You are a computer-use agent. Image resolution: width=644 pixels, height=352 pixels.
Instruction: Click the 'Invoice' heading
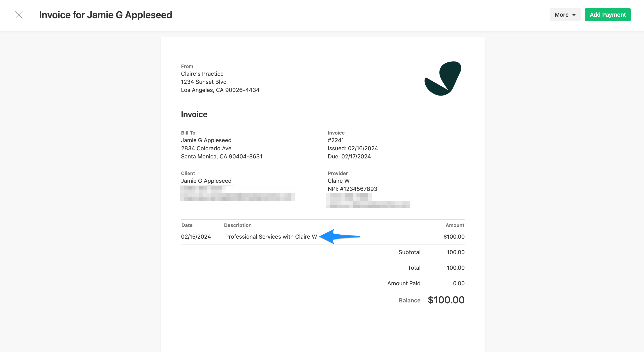click(x=194, y=114)
